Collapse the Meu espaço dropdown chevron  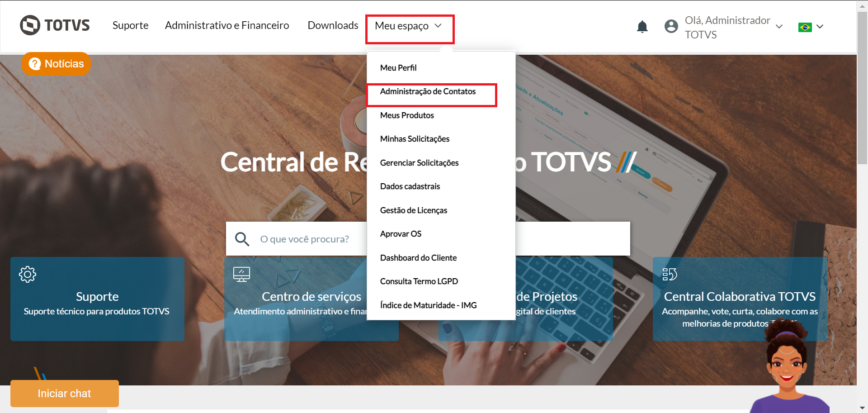pos(438,26)
